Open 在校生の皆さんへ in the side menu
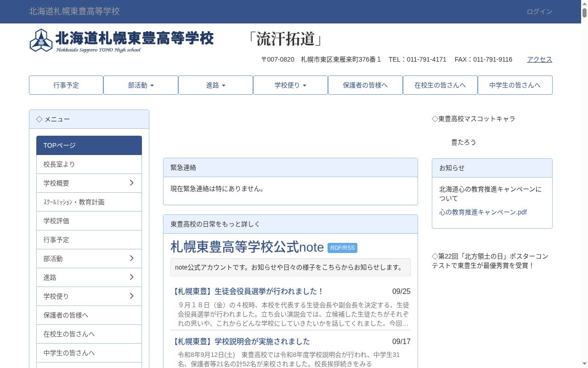This screenshot has height=368, width=588. [x=89, y=334]
